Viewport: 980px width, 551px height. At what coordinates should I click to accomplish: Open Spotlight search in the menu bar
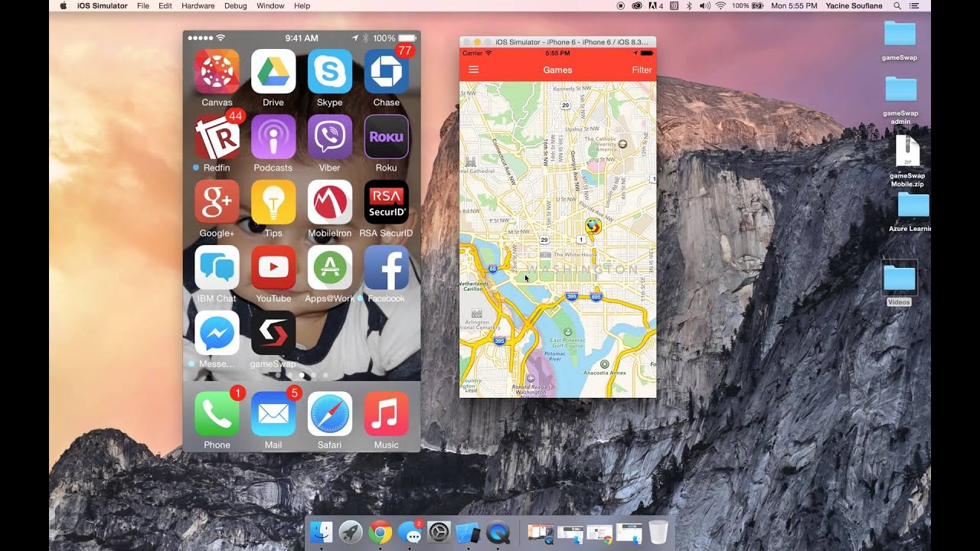[x=897, y=5]
